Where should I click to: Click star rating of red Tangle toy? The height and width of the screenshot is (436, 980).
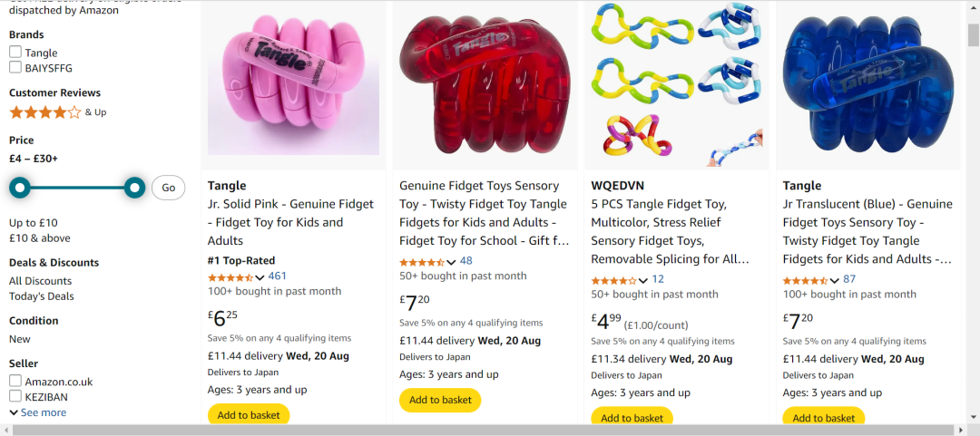[x=423, y=262]
